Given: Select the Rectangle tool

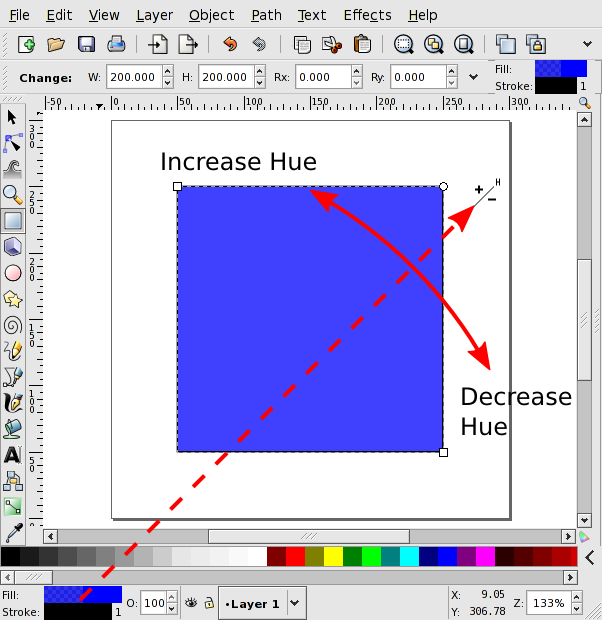Looking at the screenshot, I should tap(13, 221).
